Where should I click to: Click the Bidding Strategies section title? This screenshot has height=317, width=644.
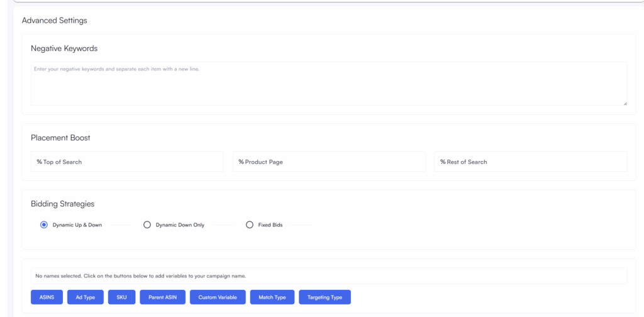(62, 204)
